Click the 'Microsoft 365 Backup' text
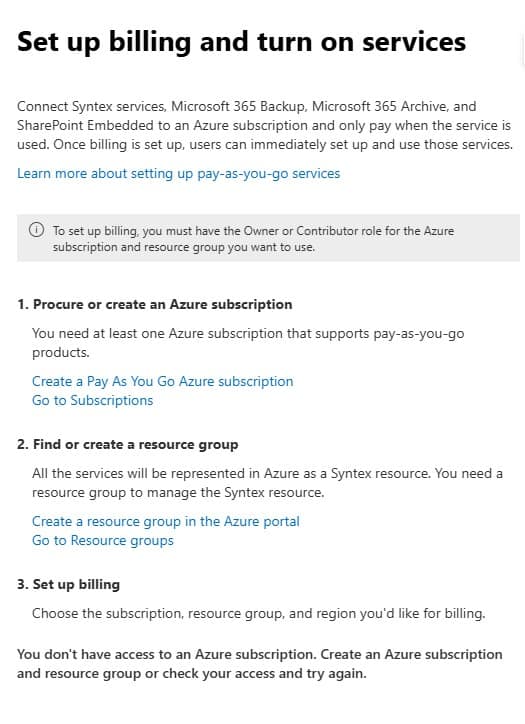This screenshot has height=724, width=525. (237, 106)
